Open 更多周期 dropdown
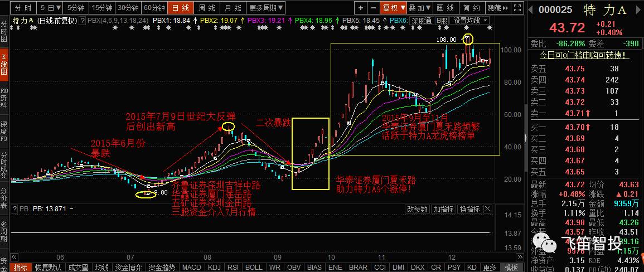 267,8
